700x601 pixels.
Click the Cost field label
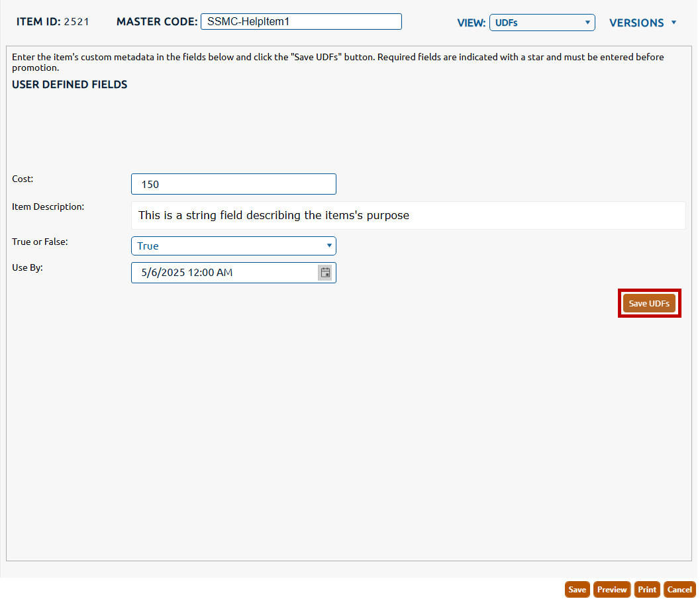tap(23, 179)
